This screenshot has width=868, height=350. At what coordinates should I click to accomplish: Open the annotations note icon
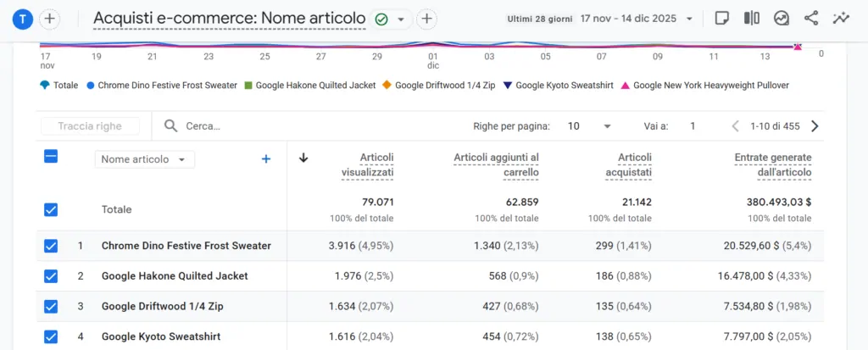click(721, 19)
